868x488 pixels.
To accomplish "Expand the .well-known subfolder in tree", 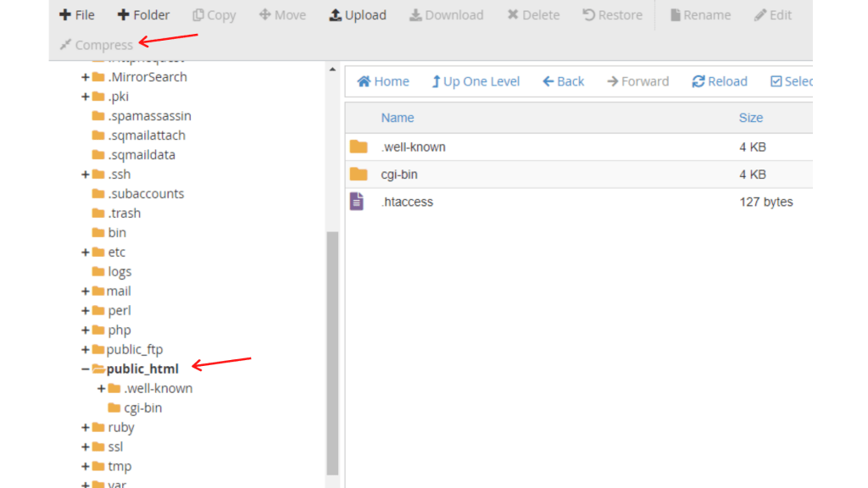I will point(102,389).
